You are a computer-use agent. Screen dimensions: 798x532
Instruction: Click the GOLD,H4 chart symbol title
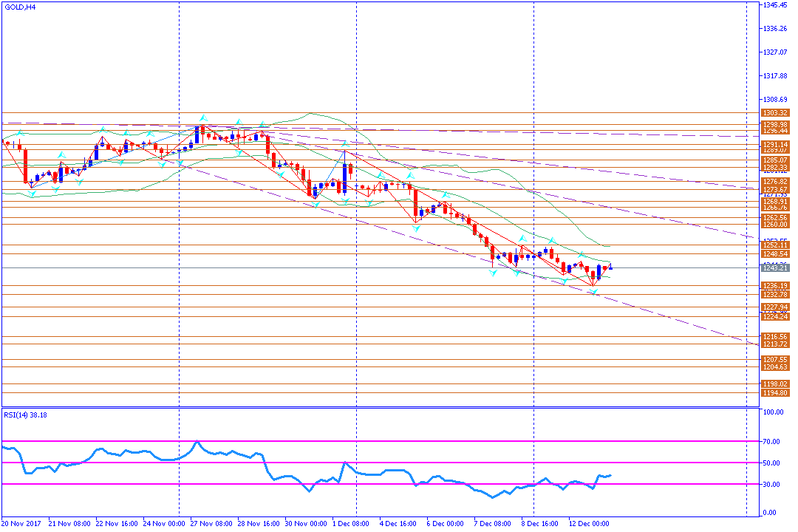20,7
